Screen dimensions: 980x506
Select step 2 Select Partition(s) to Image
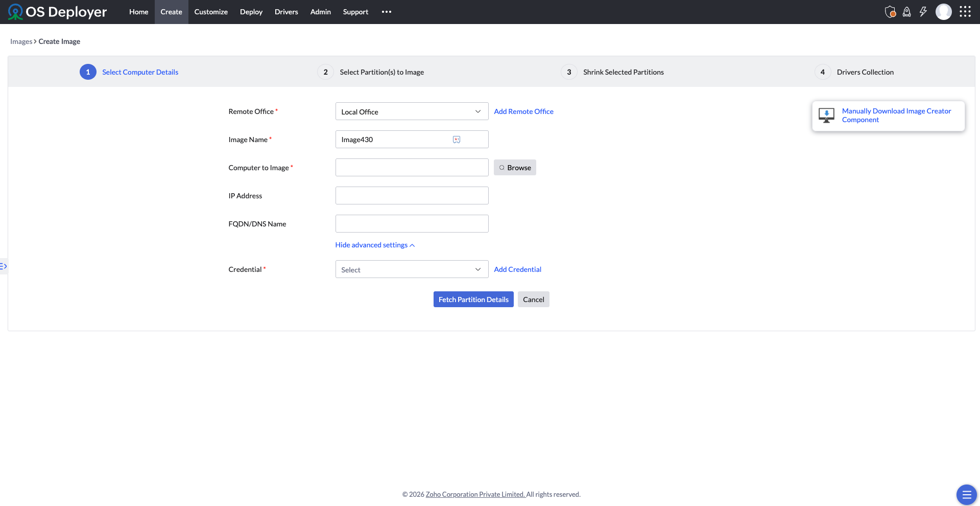[371, 72]
